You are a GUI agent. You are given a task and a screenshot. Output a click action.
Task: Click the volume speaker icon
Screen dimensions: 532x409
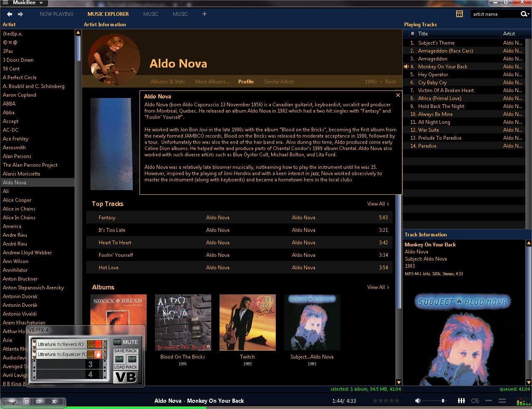tap(418, 401)
